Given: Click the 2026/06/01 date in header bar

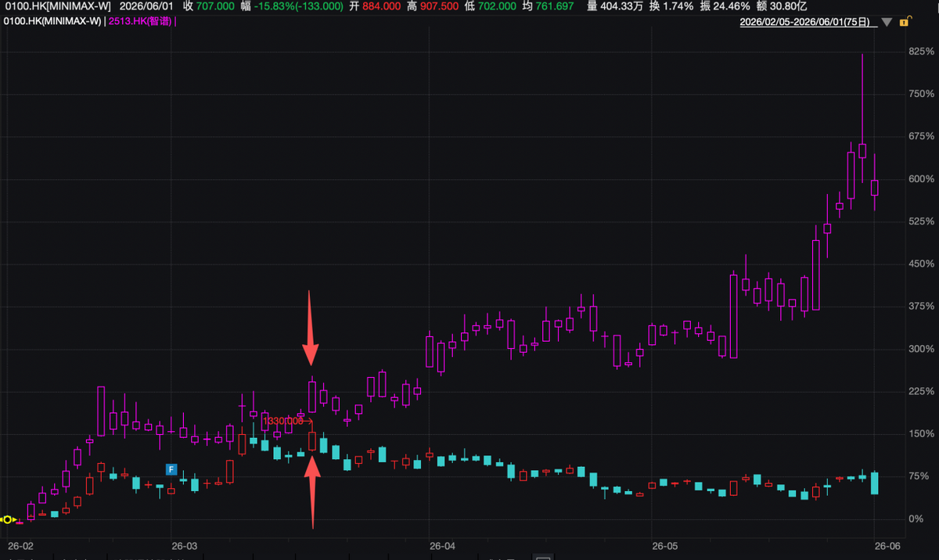Looking at the screenshot, I should tap(146, 6).
